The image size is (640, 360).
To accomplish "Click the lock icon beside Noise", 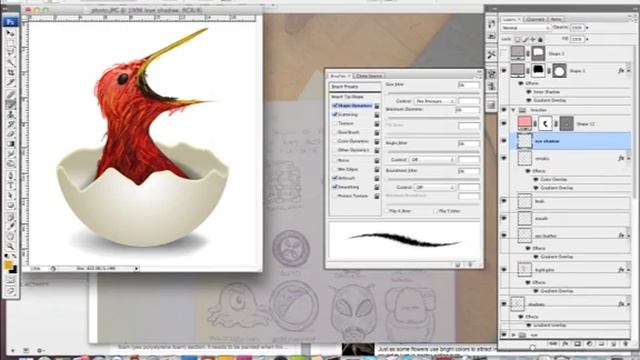I will click(377, 160).
